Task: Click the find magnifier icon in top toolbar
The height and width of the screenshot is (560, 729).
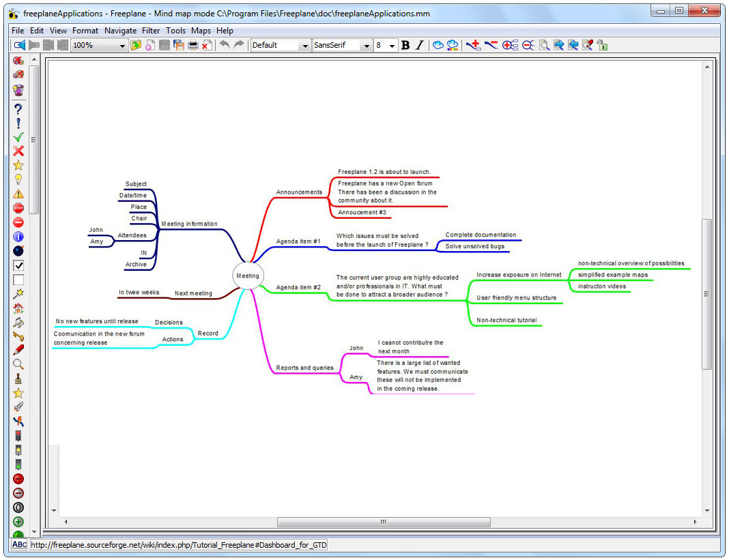Action: click(x=544, y=45)
